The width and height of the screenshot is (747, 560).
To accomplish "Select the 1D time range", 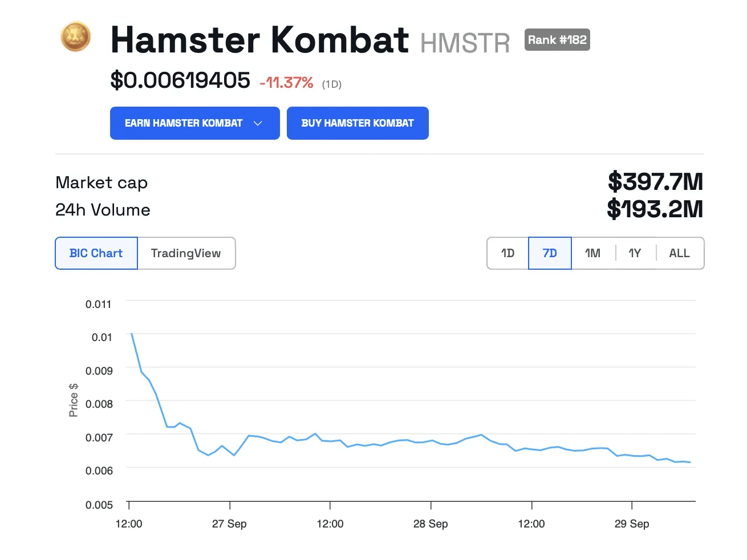I will click(508, 253).
